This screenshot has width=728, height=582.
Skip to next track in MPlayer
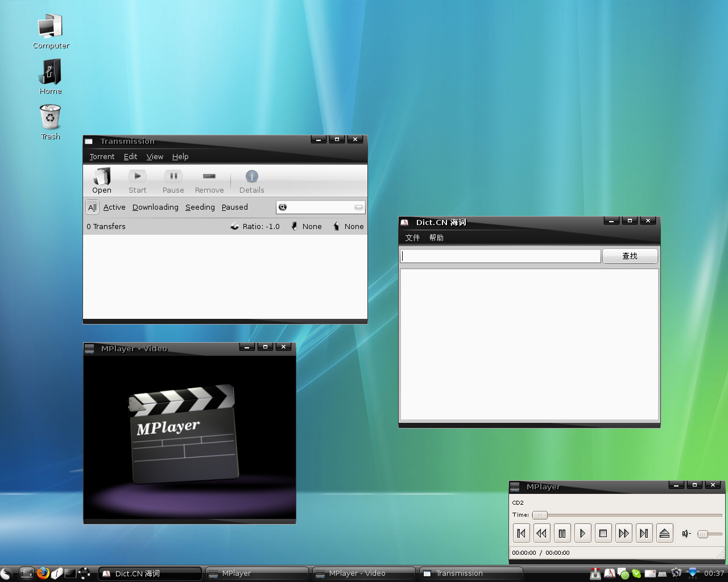point(644,533)
